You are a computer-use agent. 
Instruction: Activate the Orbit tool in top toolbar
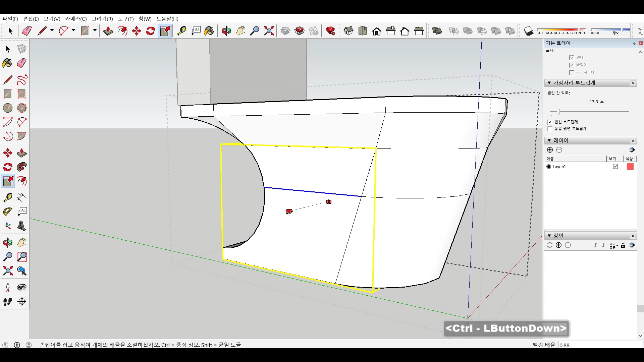tap(226, 31)
